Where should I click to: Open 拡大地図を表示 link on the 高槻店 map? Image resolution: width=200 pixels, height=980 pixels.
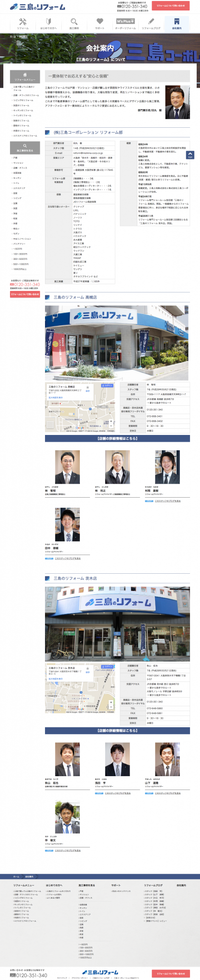tap(56, 397)
